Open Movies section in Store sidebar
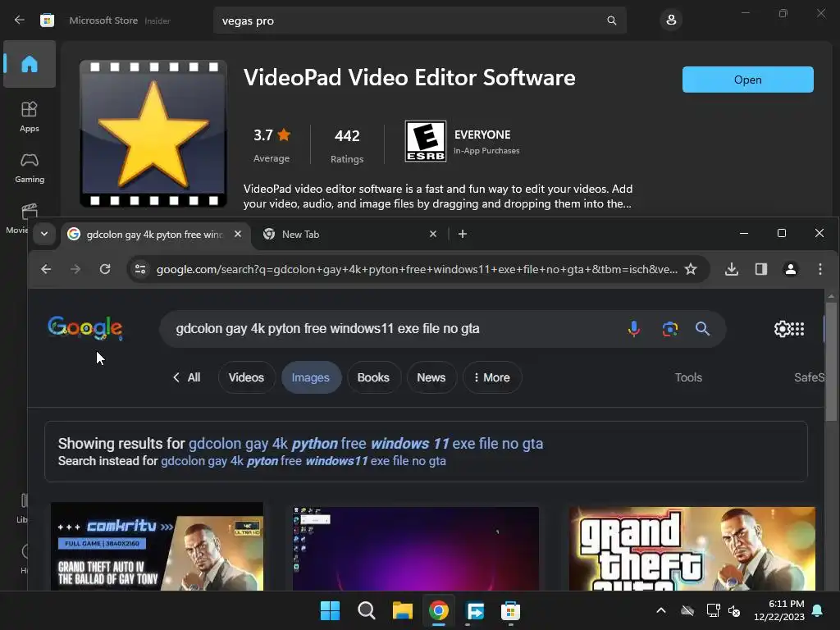 [x=18, y=218]
